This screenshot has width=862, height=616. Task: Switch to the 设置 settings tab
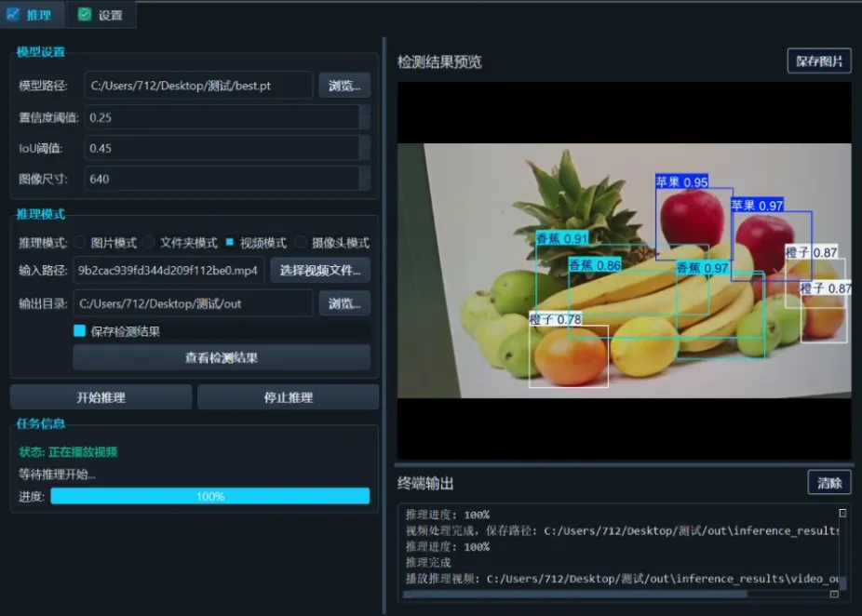[x=101, y=15]
